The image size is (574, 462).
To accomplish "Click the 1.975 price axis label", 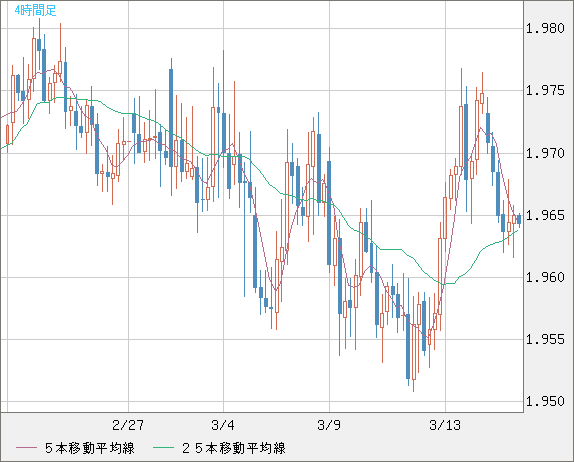I will (545, 90).
